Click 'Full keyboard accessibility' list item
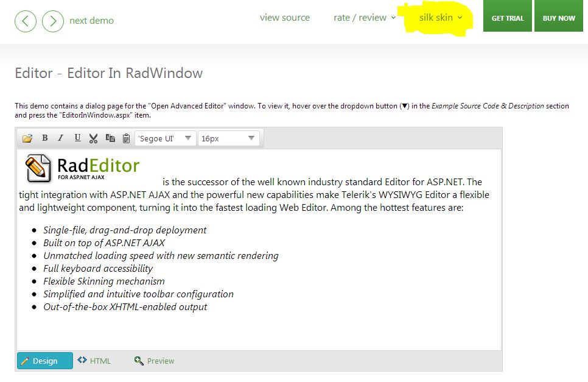Viewport: 588px width, 382px height. [x=98, y=268]
